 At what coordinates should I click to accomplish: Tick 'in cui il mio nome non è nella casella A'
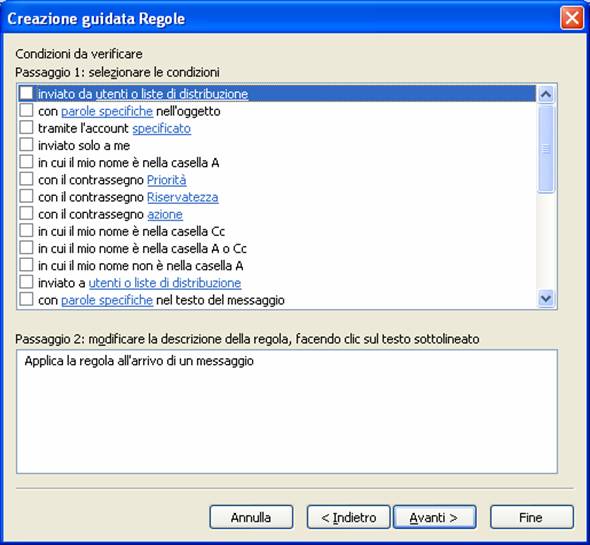click(26, 265)
